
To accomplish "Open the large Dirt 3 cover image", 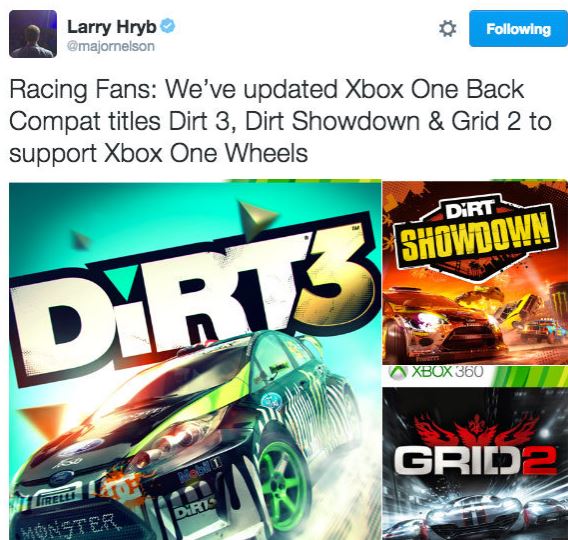I will pos(196,361).
